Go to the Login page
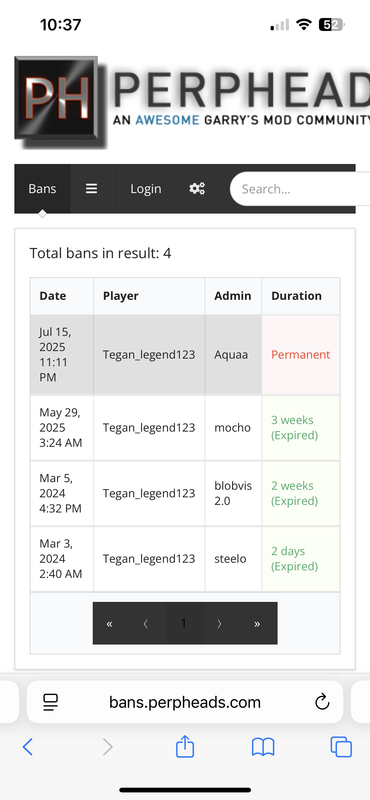Viewport: 370px width, 800px height. tap(145, 189)
